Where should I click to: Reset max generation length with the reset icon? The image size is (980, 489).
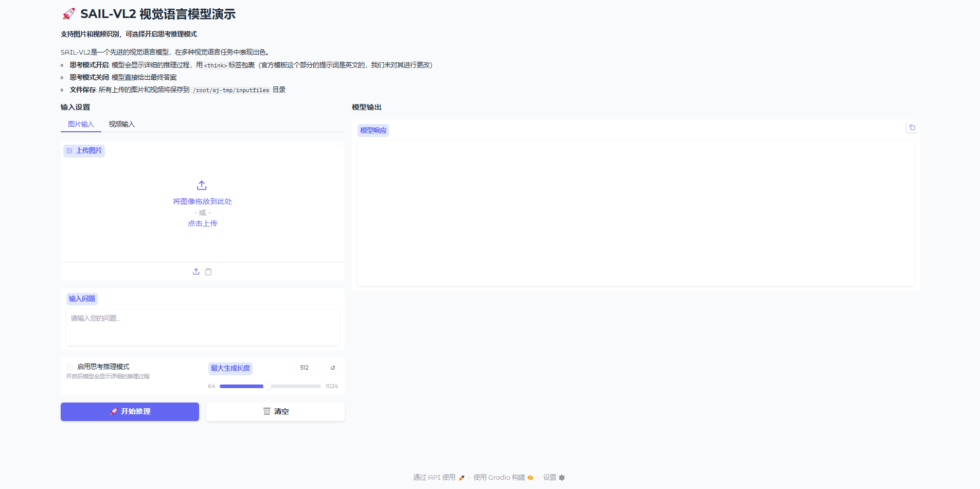click(333, 368)
